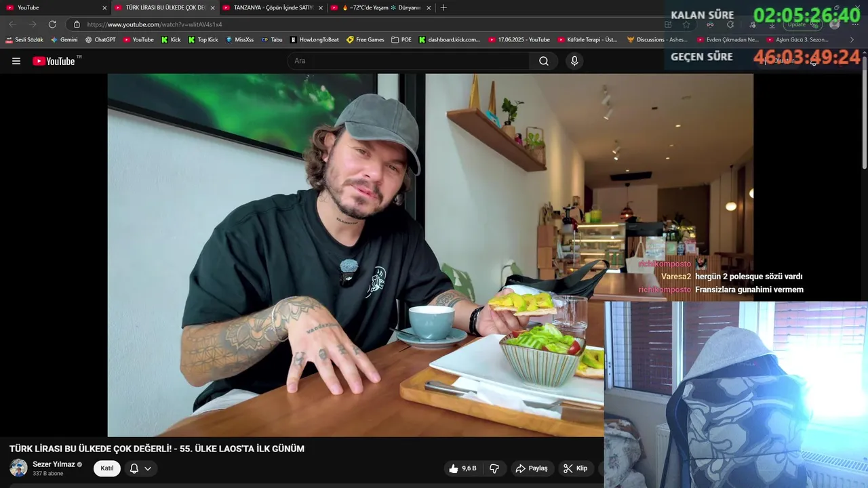Dislike the video with the thumbs down

494,468
